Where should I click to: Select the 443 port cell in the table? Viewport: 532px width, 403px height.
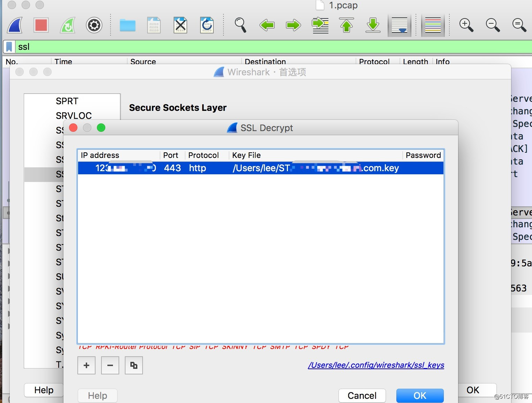172,168
